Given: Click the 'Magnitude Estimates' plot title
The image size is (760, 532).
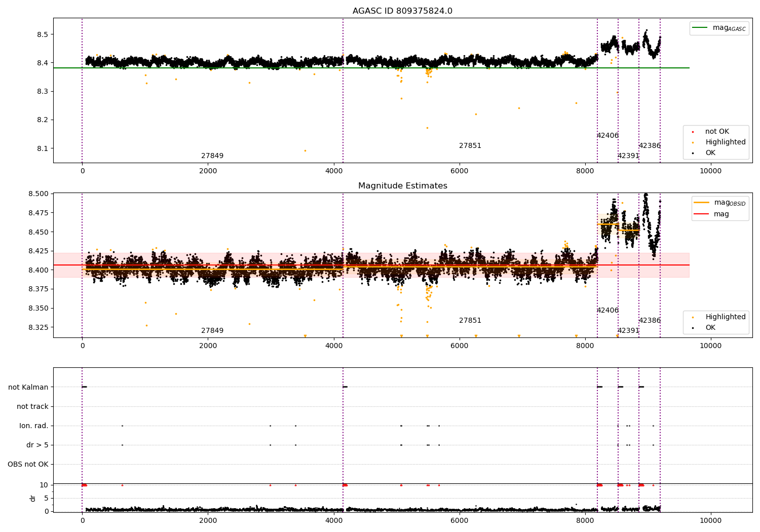Looking at the screenshot, I should [x=402, y=186].
